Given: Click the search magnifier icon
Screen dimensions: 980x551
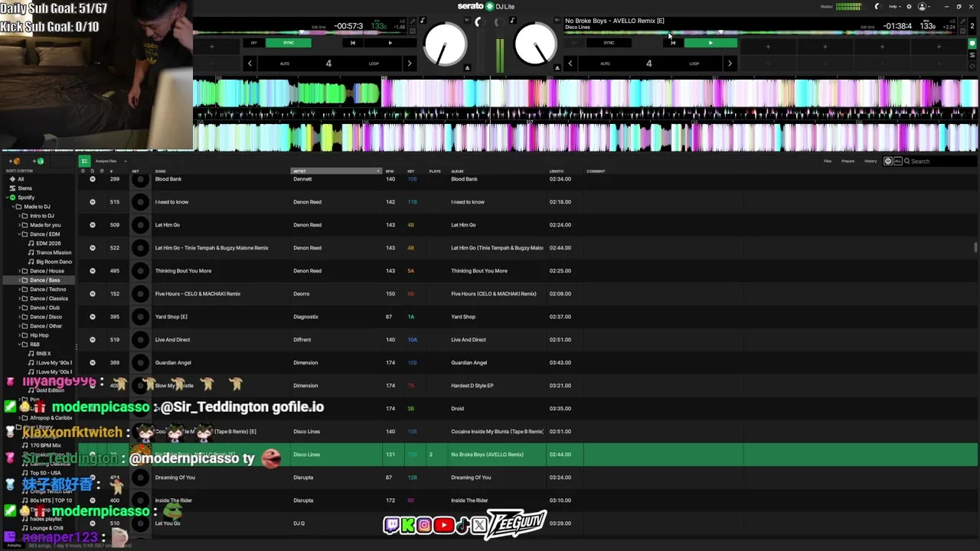Looking at the screenshot, I should click(x=906, y=161).
